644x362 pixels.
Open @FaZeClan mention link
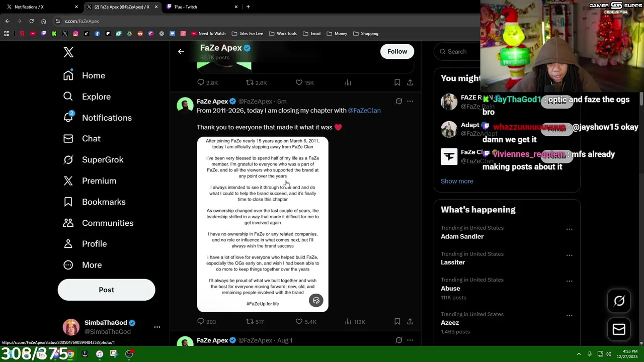click(x=364, y=110)
